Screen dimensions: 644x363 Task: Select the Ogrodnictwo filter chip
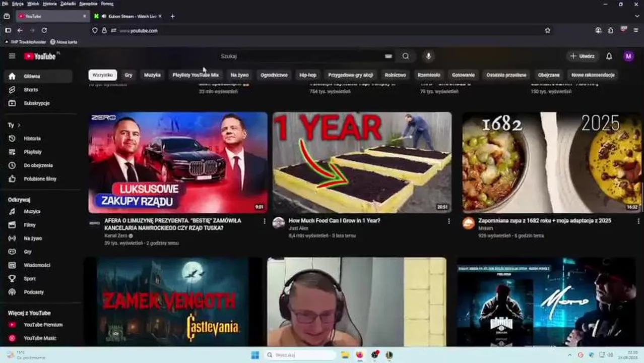[274, 75]
